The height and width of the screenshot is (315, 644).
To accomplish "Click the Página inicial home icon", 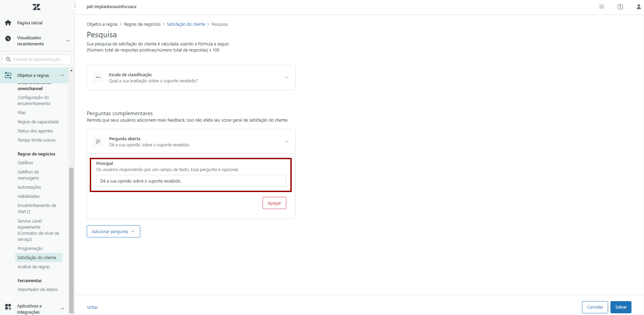I will click(x=8, y=23).
